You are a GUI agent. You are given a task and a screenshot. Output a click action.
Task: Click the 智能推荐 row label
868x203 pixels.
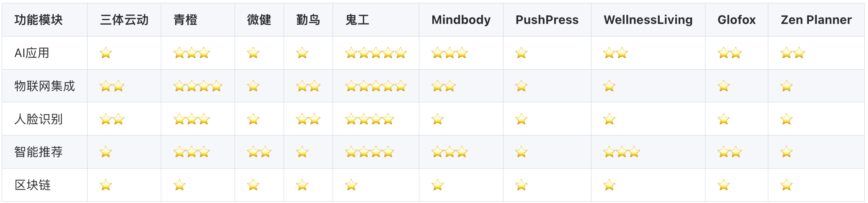coord(39,152)
